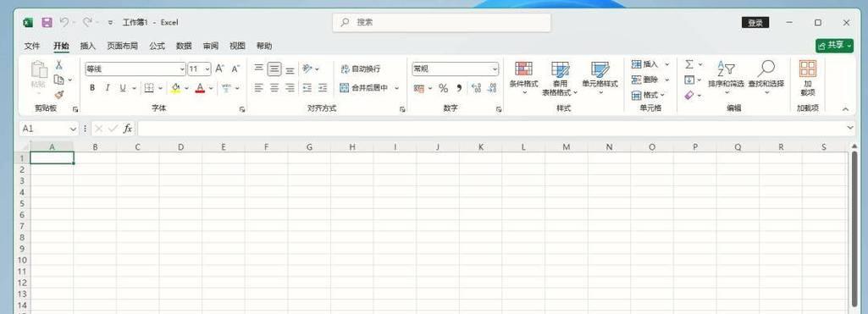The image size is (868, 314).
Task: Select the Format Painter brush icon
Action: pos(58,95)
